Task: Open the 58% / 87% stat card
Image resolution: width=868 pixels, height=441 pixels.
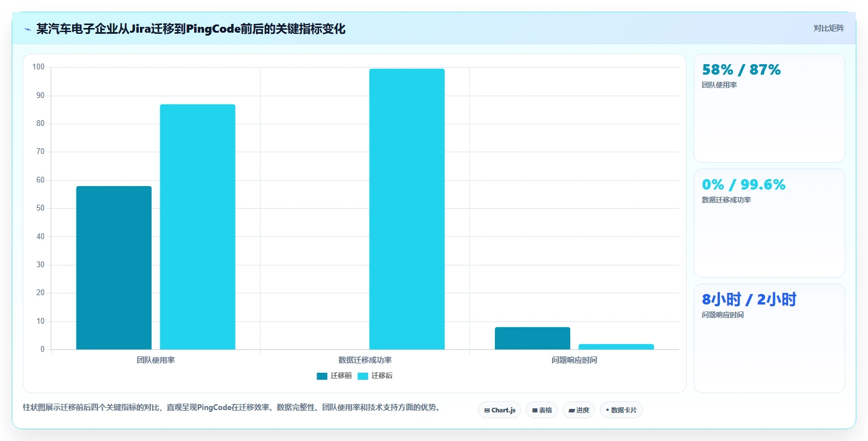Action: (769, 108)
